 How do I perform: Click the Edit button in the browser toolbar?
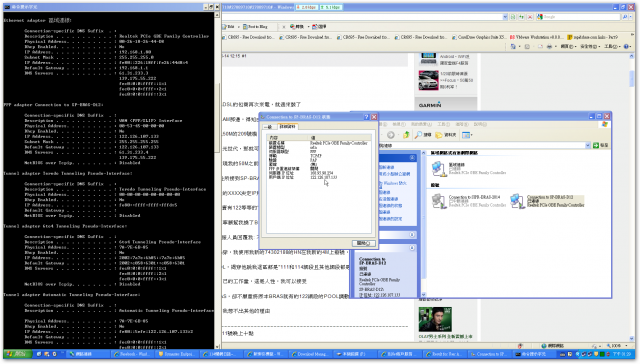pos(229,27)
